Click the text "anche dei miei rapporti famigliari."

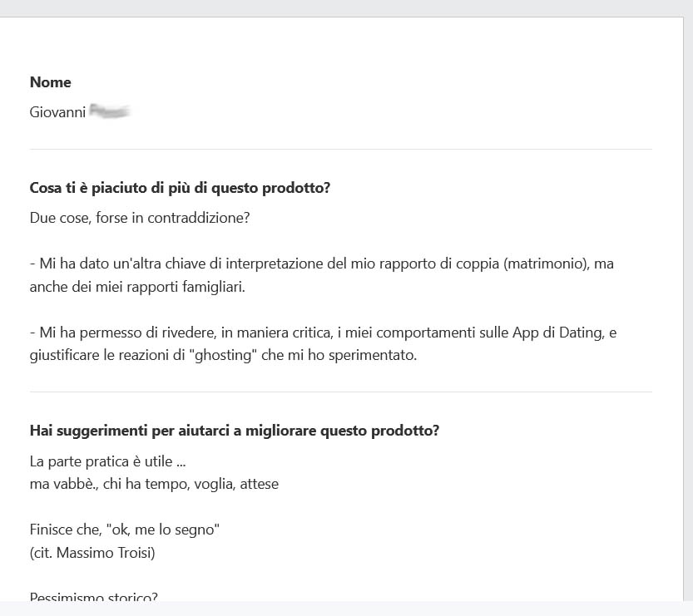click(x=137, y=287)
